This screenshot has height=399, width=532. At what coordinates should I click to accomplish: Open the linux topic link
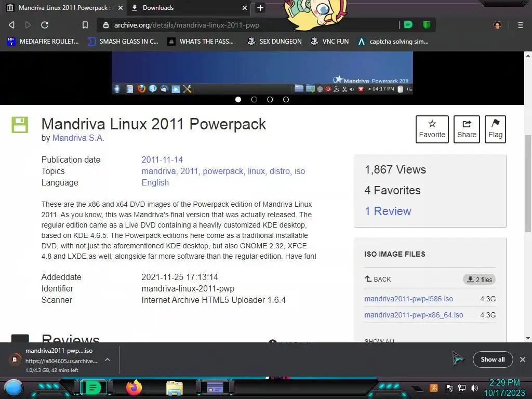(257, 171)
